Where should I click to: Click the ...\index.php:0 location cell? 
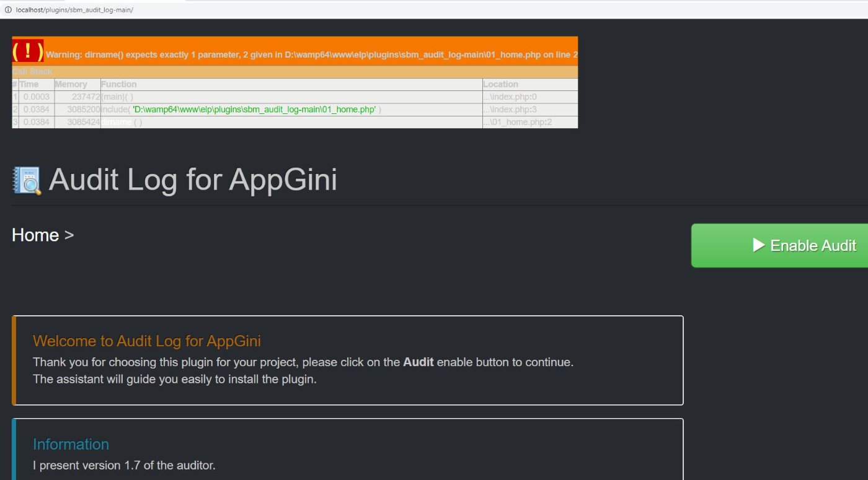pos(530,97)
